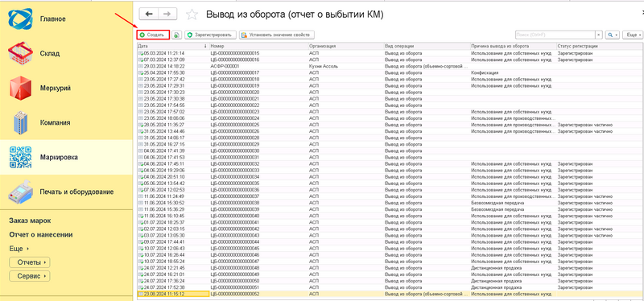Sort by the Вид операции column header

pos(427,46)
